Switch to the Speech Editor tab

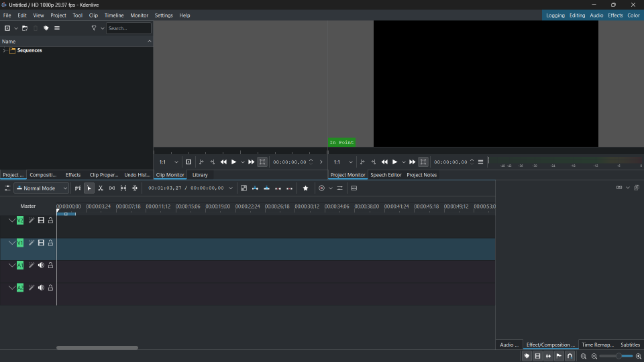point(386,175)
